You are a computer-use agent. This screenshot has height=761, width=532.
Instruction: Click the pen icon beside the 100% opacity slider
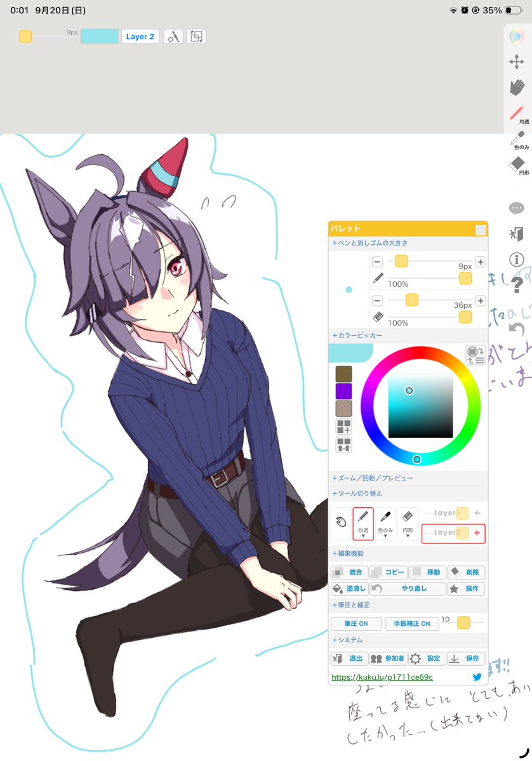[x=378, y=278]
